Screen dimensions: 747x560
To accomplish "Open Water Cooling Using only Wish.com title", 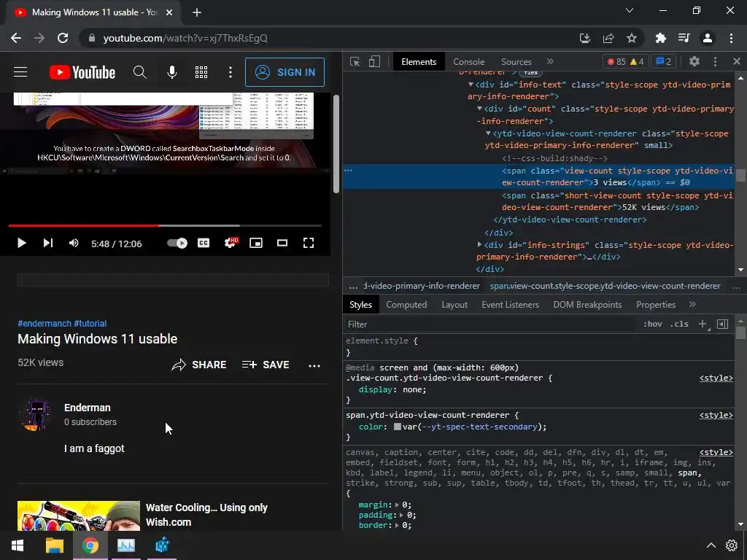I will (206, 515).
